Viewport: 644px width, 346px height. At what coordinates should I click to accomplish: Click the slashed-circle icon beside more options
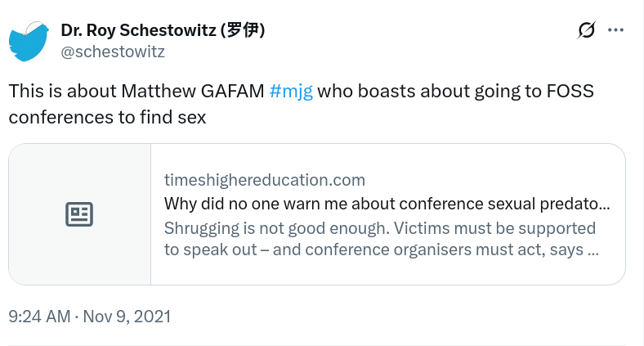pos(587,30)
